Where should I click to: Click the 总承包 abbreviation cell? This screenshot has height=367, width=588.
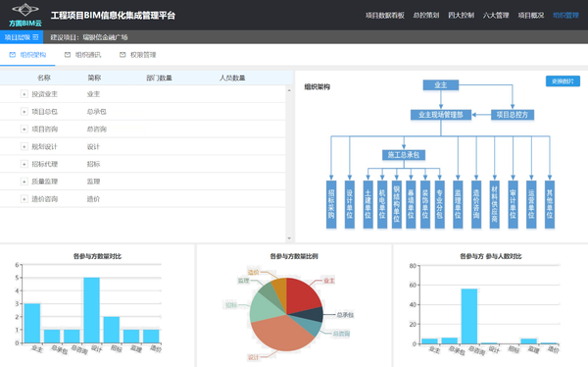pos(96,112)
